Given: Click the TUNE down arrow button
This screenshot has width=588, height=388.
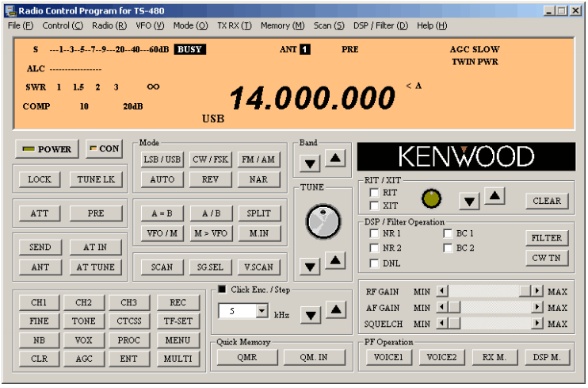Looking at the screenshot, I should tap(310, 267).
